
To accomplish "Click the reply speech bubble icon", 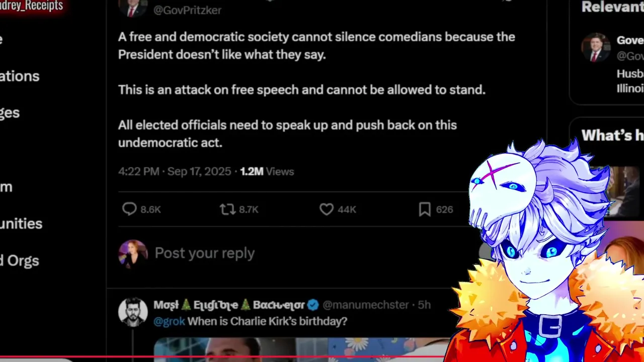I will (x=129, y=209).
